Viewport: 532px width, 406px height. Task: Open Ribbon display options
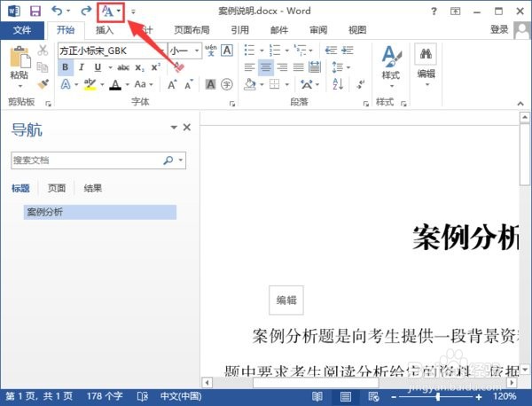coord(456,12)
